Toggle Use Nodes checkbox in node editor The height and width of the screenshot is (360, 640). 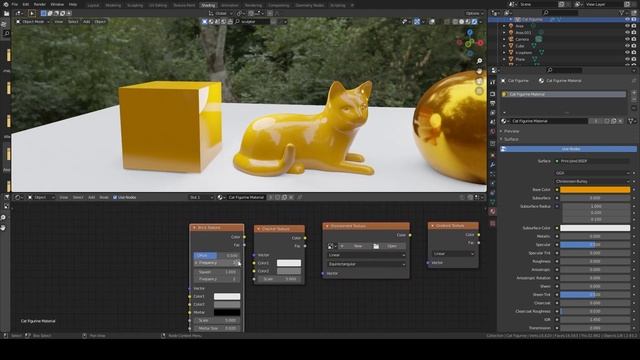click(115, 197)
